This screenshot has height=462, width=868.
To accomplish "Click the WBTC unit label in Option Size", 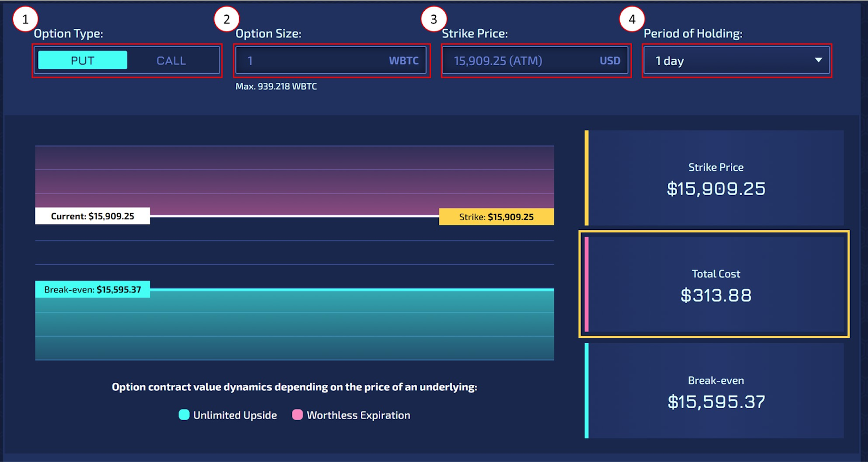I will (404, 61).
